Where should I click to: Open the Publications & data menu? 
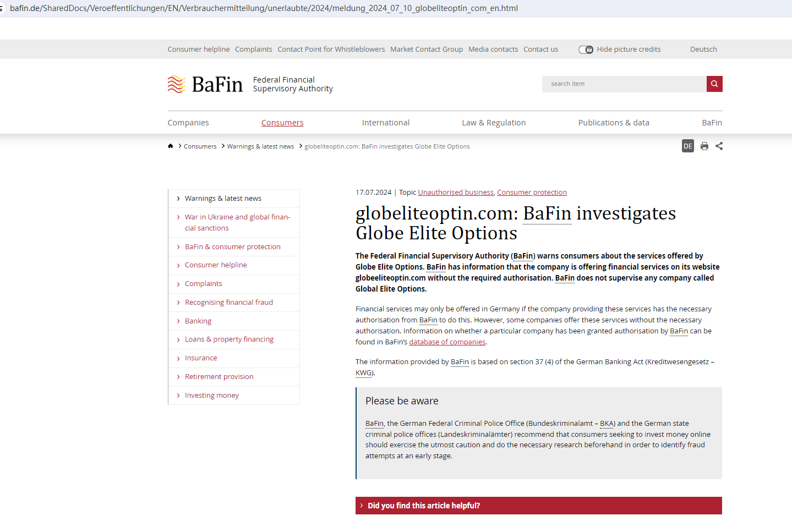614,123
